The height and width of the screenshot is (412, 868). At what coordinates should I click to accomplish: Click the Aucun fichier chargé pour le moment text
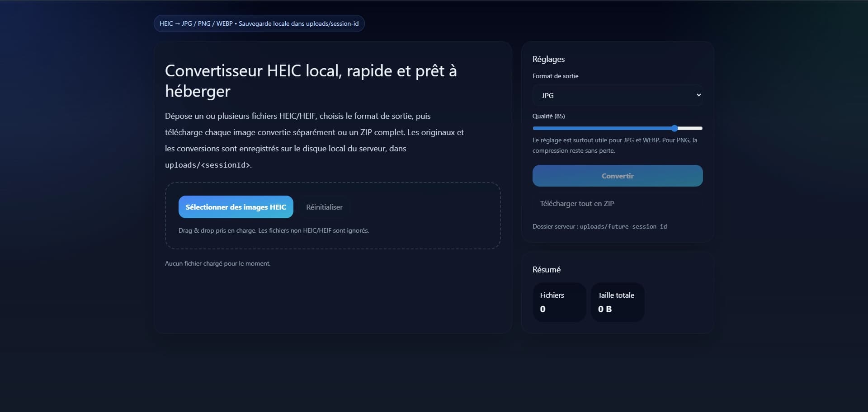click(217, 263)
